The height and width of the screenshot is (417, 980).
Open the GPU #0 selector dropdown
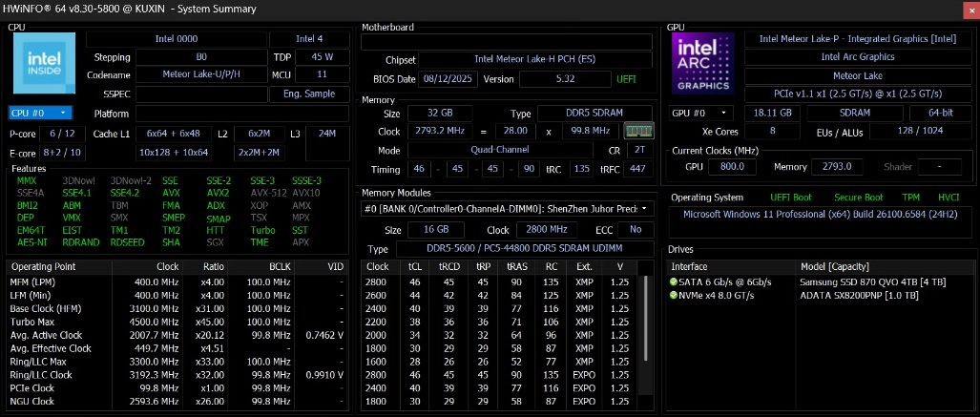[x=701, y=114]
